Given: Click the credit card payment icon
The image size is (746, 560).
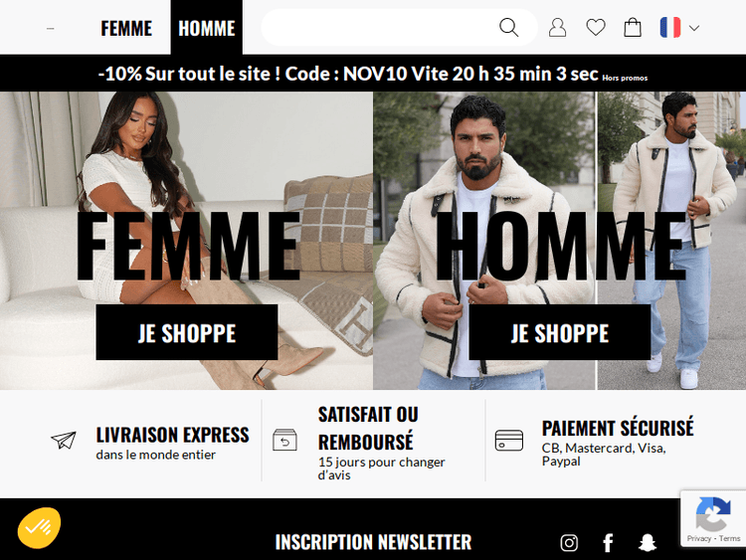Looking at the screenshot, I should click(x=508, y=440).
